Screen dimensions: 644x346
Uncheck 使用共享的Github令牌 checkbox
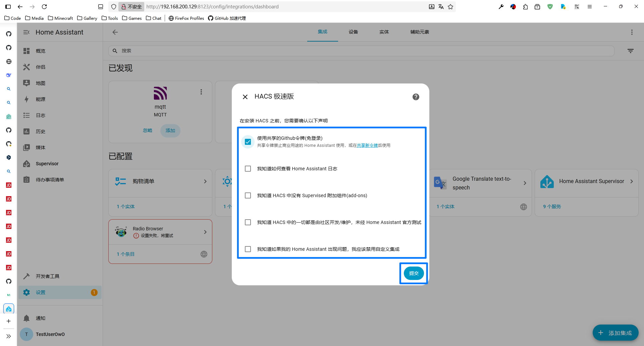[x=248, y=142]
